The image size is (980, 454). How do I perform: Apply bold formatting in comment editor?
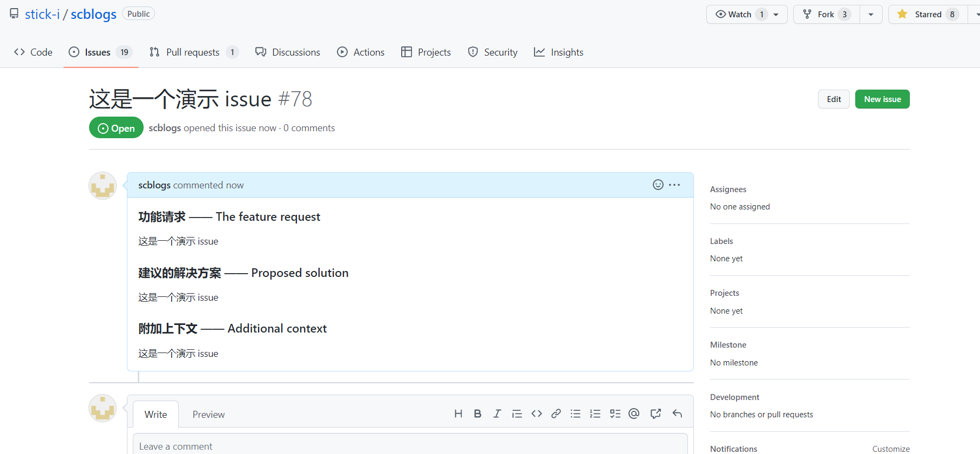click(x=477, y=414)
